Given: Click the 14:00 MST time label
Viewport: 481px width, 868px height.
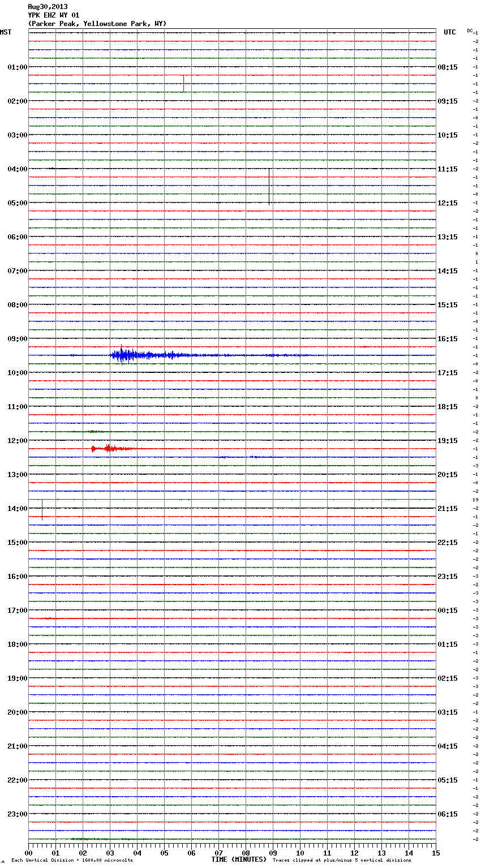Looking at the screenshot, I should coord(18,508).
